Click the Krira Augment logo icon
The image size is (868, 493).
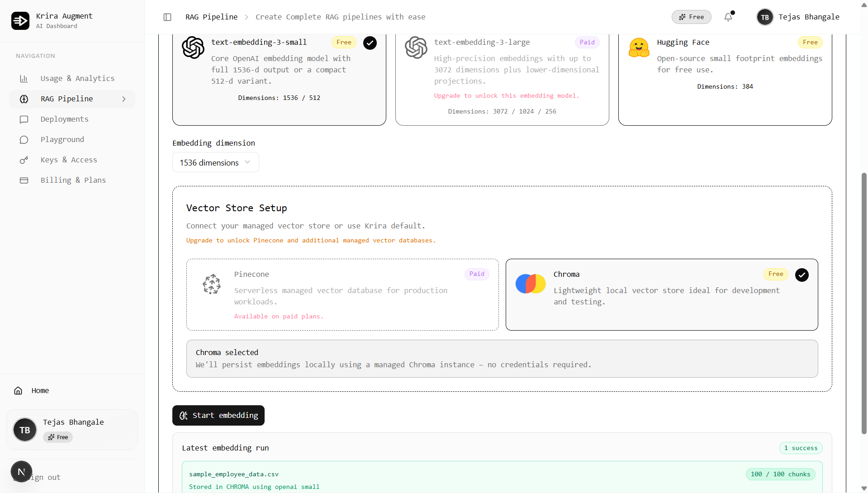pyautogui.click(x=20, y=21)
